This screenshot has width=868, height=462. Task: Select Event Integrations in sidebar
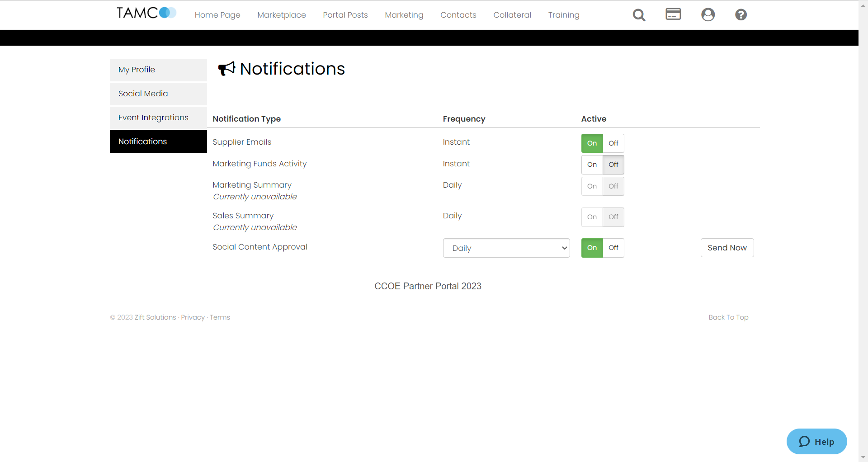(x=158, y=118)
